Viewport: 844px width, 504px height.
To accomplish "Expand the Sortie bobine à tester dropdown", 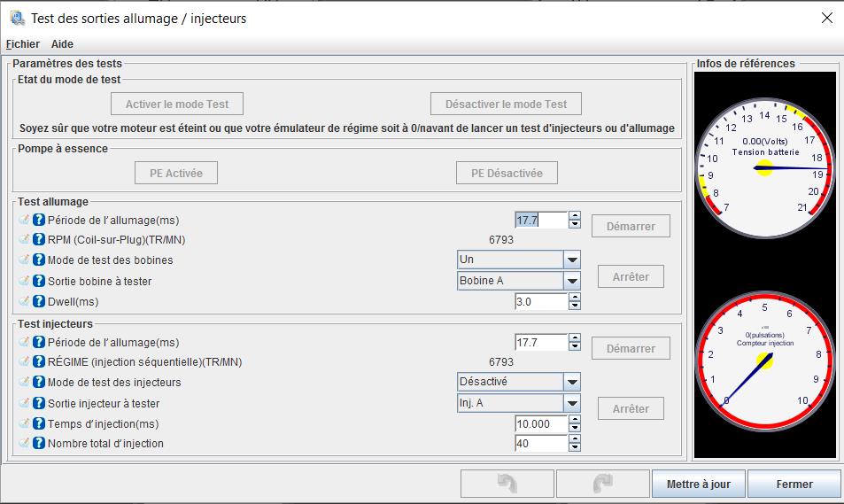I will coord(572,282).
